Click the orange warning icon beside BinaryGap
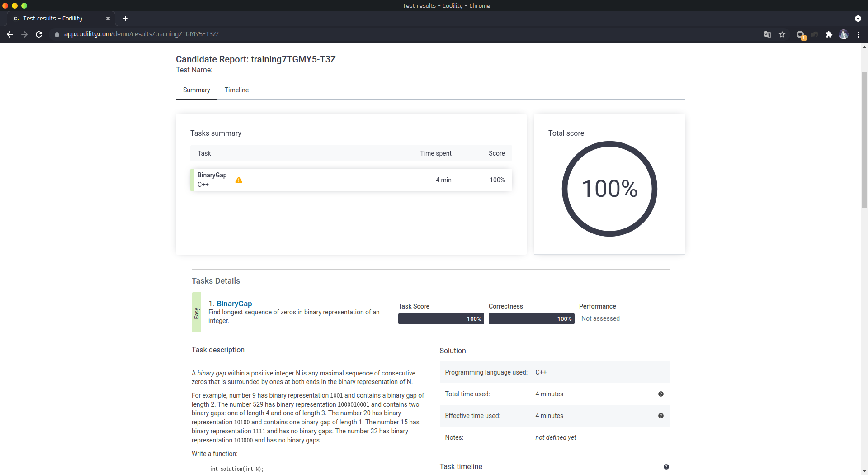Screen dimensions: 868x475 (239, 180)
